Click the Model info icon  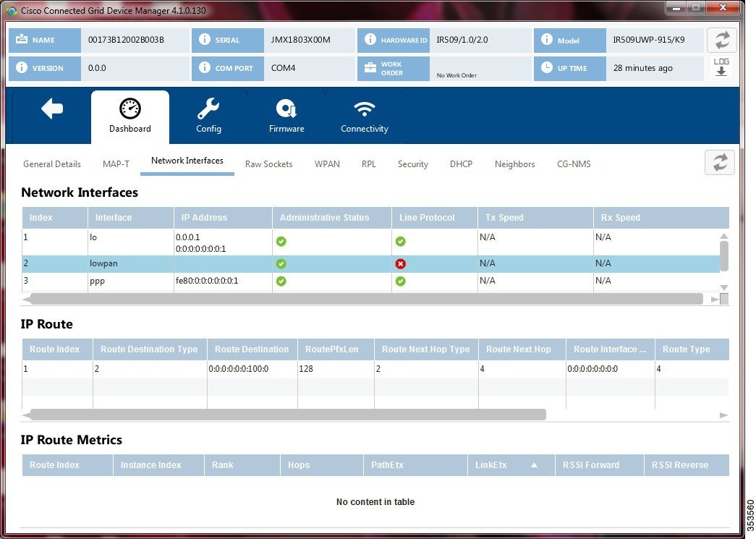point(547,40)
